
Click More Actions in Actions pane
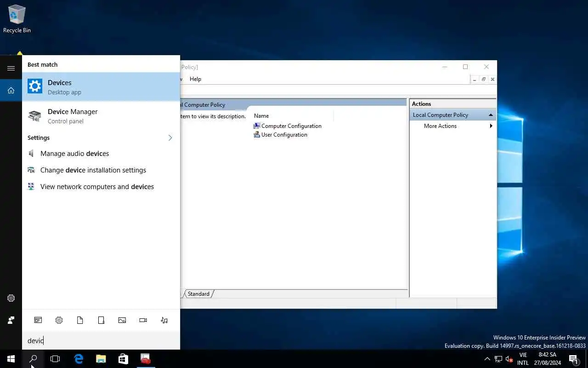point(440,126)
